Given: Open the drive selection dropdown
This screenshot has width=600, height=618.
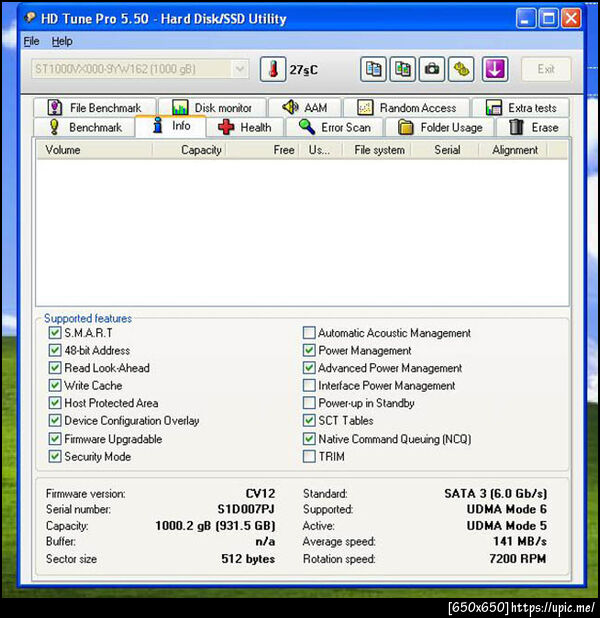Looking at the screenshot, I should [x=140, y=69].
